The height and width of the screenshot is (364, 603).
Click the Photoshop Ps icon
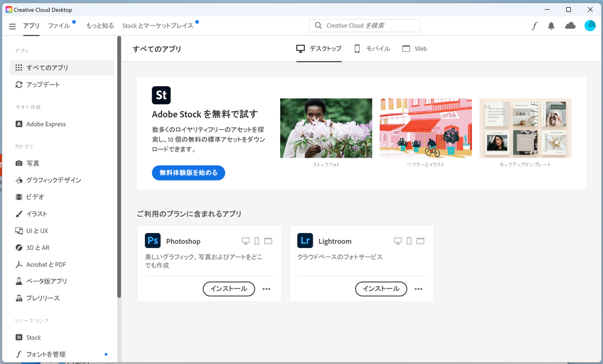(x=153, y=240)
